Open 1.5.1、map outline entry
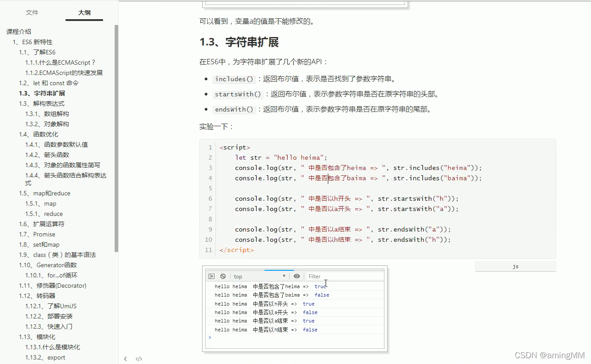This screenshot has width=591, height=364. pos(41,203)
